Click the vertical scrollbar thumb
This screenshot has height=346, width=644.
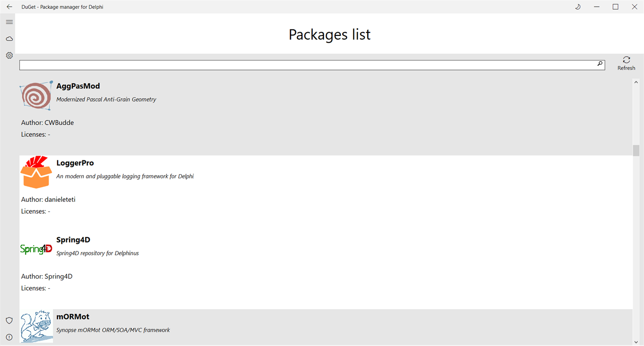click(636, 151)
